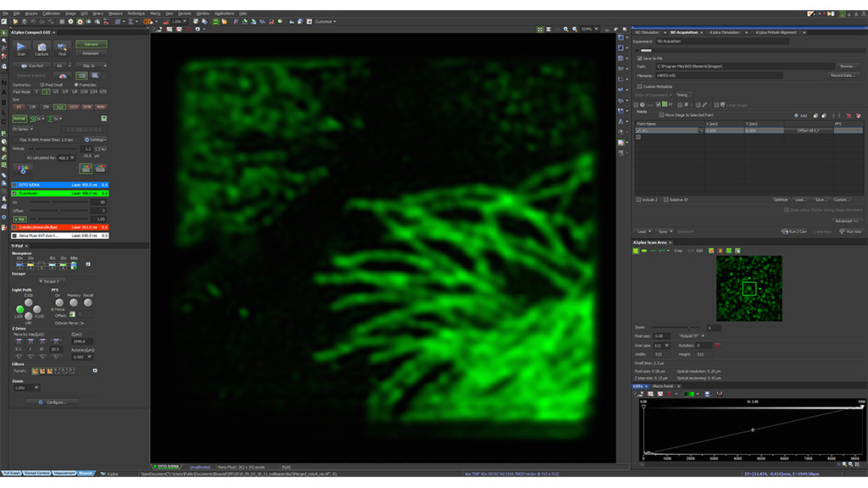Open the optical path configuration icon
868x488 pixels.
[23, 169]
